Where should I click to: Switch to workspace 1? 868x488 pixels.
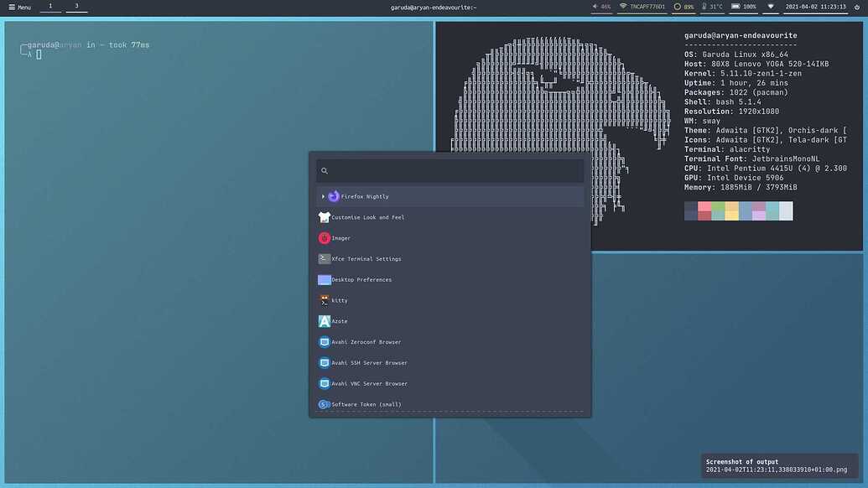[x=49, y=6]
